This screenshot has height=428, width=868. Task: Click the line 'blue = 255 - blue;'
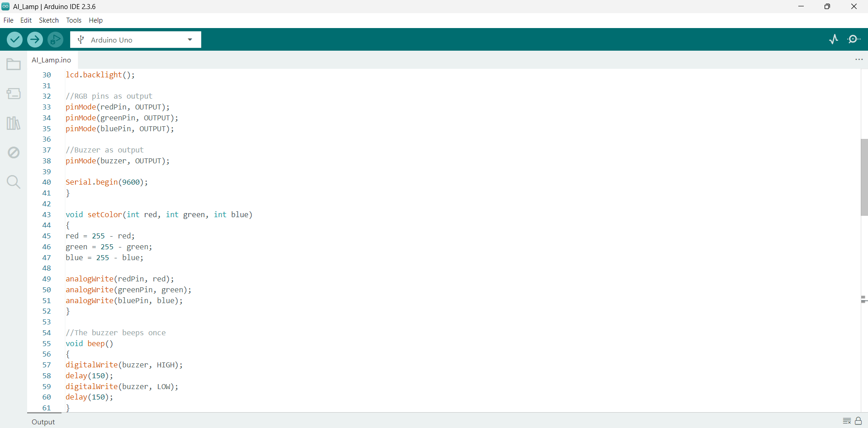coord(104,257)
